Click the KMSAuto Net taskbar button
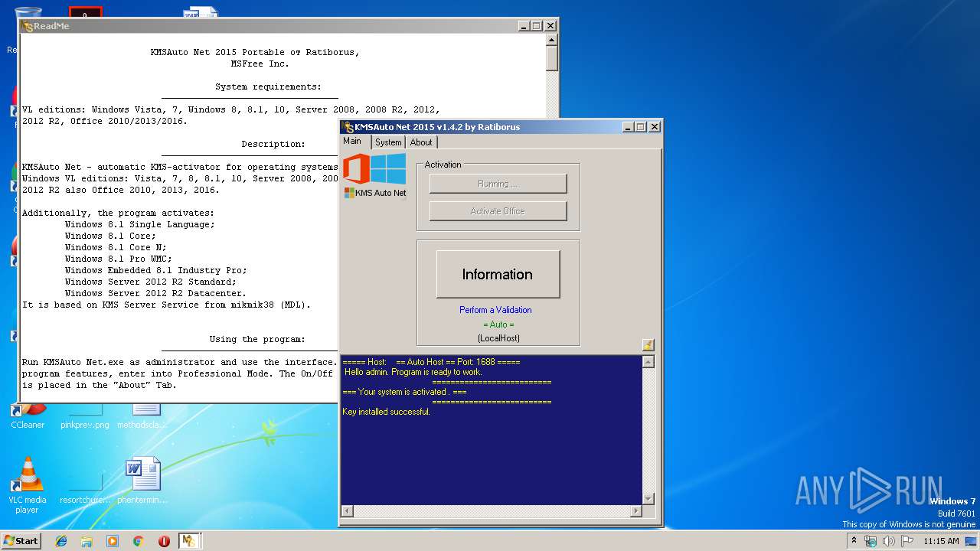This screenshot has width=980, height=551. (x=189, y=540)
